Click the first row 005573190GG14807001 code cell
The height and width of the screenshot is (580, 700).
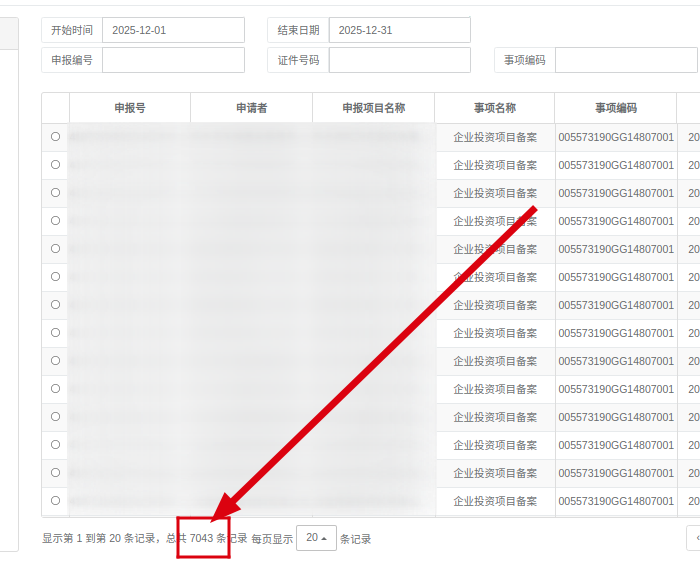pyautogui.click(x=616, y=137)
